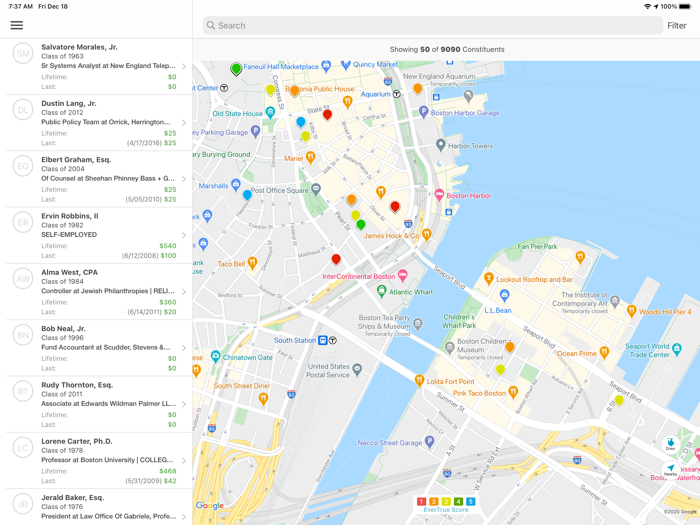This screenshot has height=525, width=700.
Task: Tap the L.L.Bean shopping marker
Action: (504, 295)
